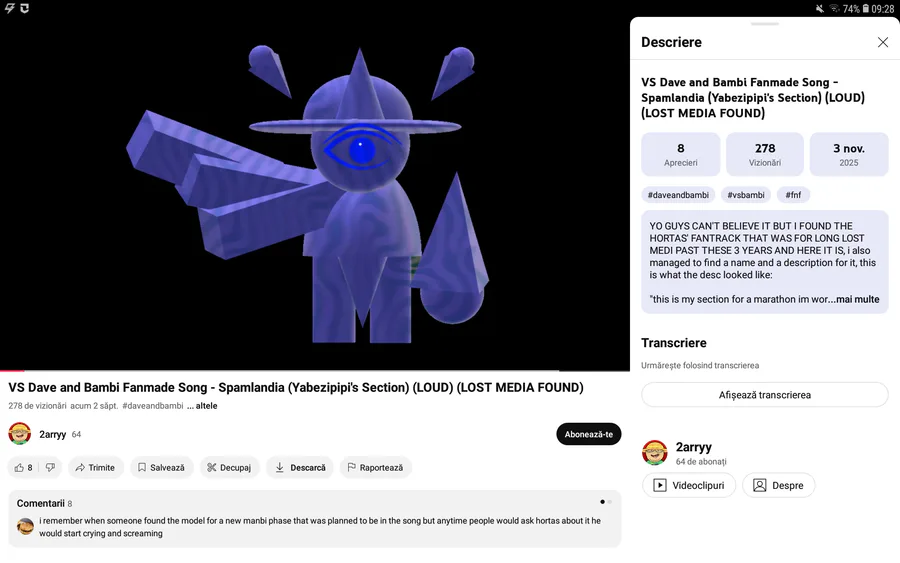The image size is (900, 563).
Task: Seek using the red video progress bar
Action: pyautogui.click(x=13, y=371)
